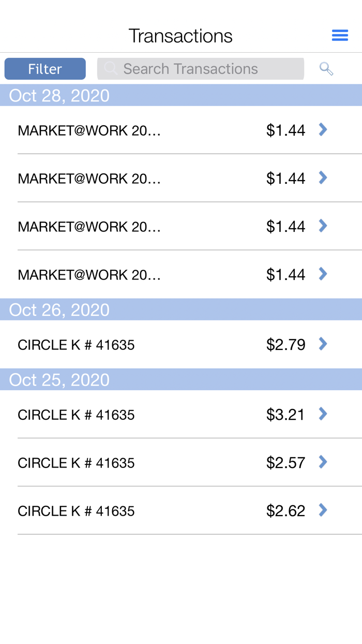Expand the CIRCLE K $2.79 transaction details
Screen dimensions: 362x644
(x=322, y=344)
